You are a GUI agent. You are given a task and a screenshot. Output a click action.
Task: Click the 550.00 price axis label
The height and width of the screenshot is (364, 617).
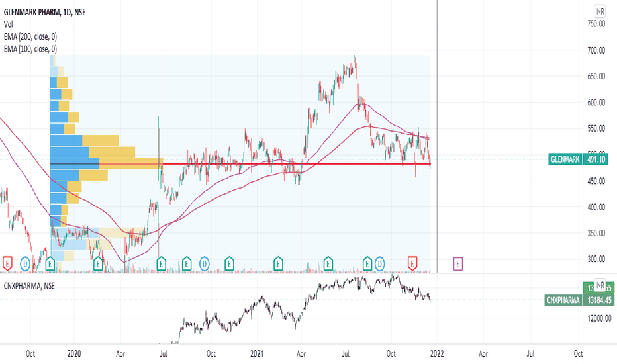[596, 128]
